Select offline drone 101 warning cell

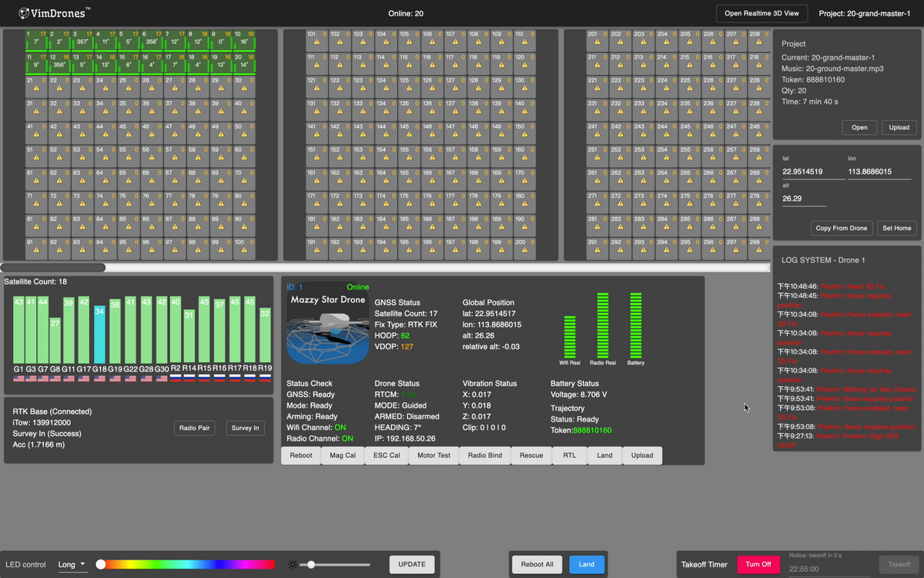click(x=316, y=40)
